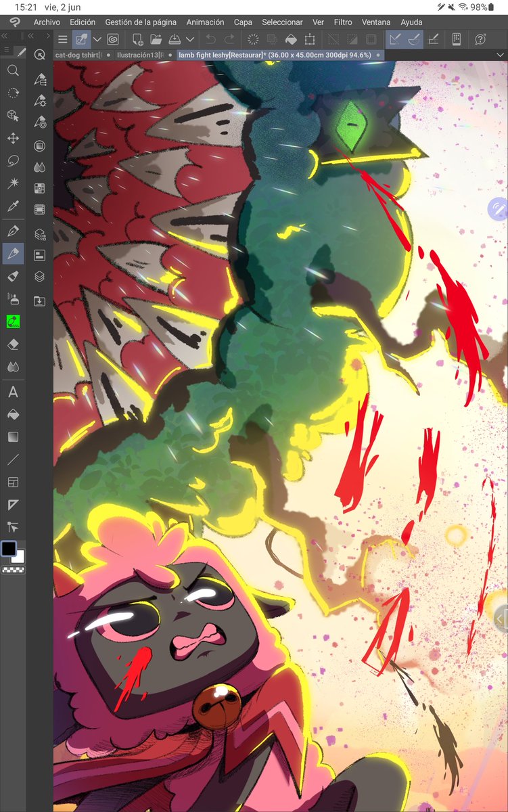Open the Animación menu
Image resolution: width=508 pixels, height=812 pixels.
(206, 22)
